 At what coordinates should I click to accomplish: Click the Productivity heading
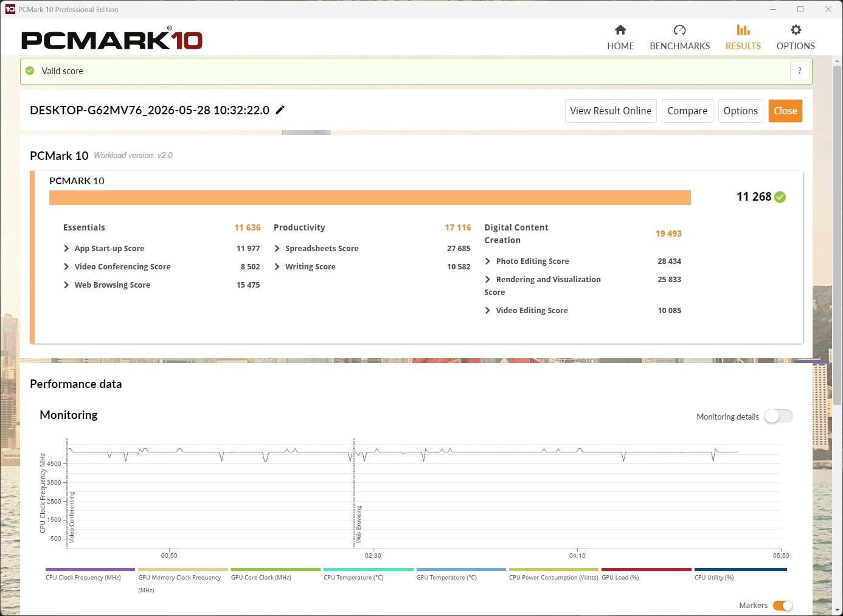point(299,227)
